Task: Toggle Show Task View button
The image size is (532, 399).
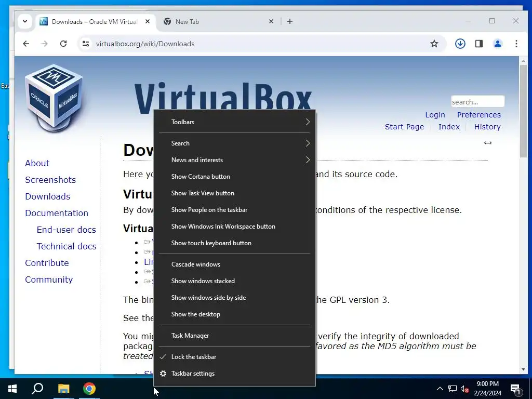Action: click(x=234, y=193)
